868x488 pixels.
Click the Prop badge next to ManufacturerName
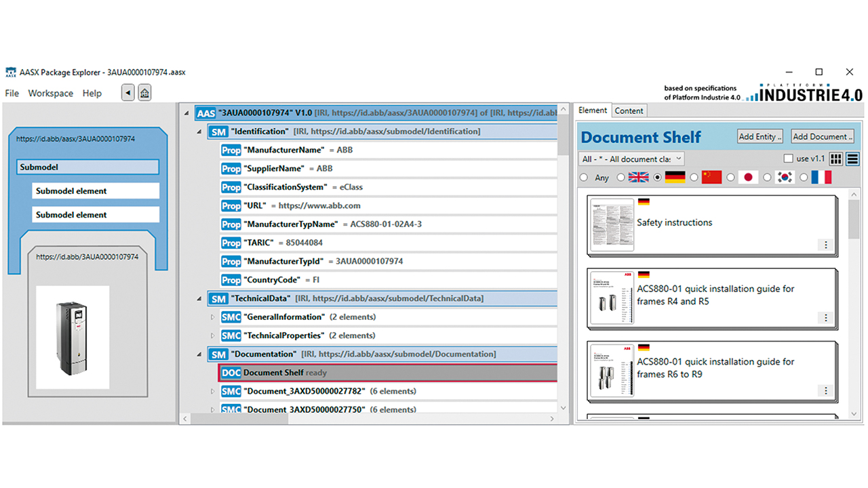click(231, 150)
